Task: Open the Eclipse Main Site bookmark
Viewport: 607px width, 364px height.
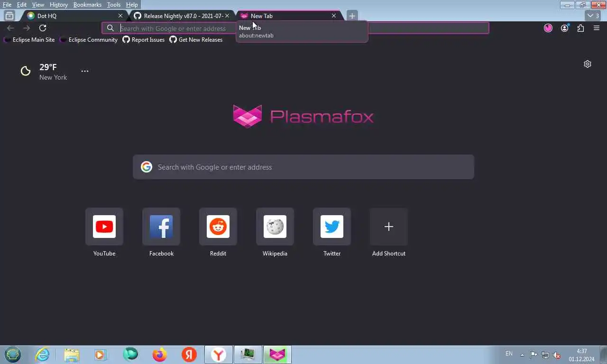Action: pyautogui.click(x=29, y=40)
